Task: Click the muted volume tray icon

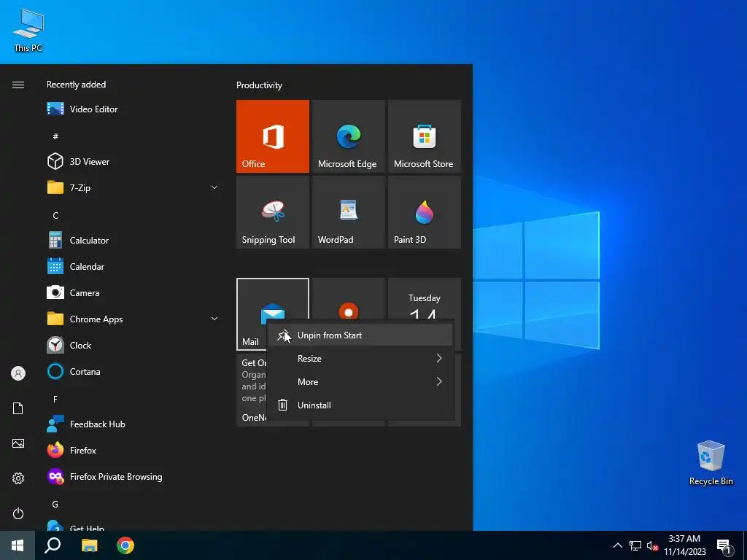Action: pyautogui.click(x=652, y=545)
